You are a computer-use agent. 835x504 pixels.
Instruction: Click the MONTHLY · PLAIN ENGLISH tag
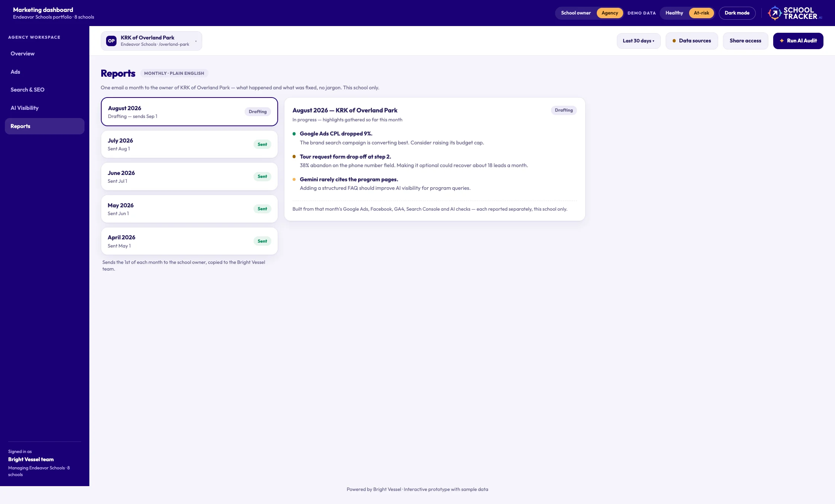174,73
